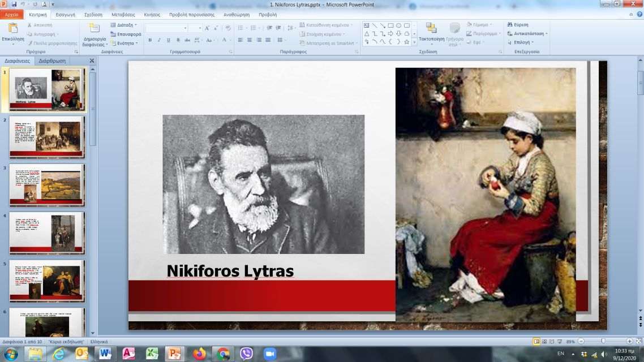Click the Windows Start button
Image resolution: width=644 pixels, height=362 pixels.
11,354
